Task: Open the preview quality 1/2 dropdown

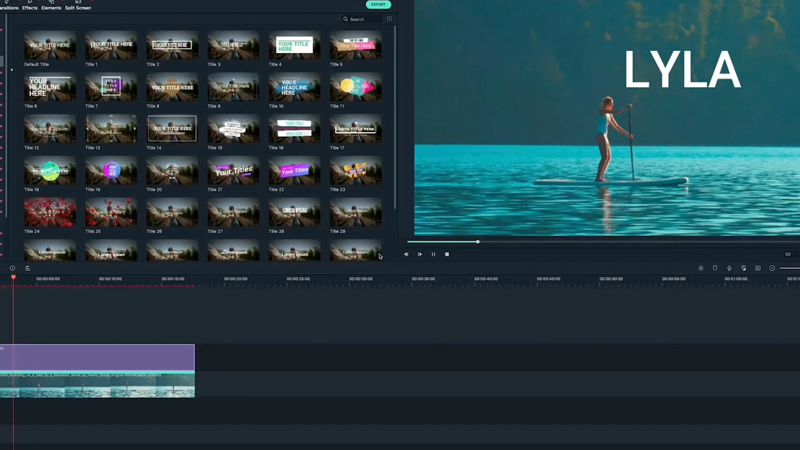Action: point(788,254)
